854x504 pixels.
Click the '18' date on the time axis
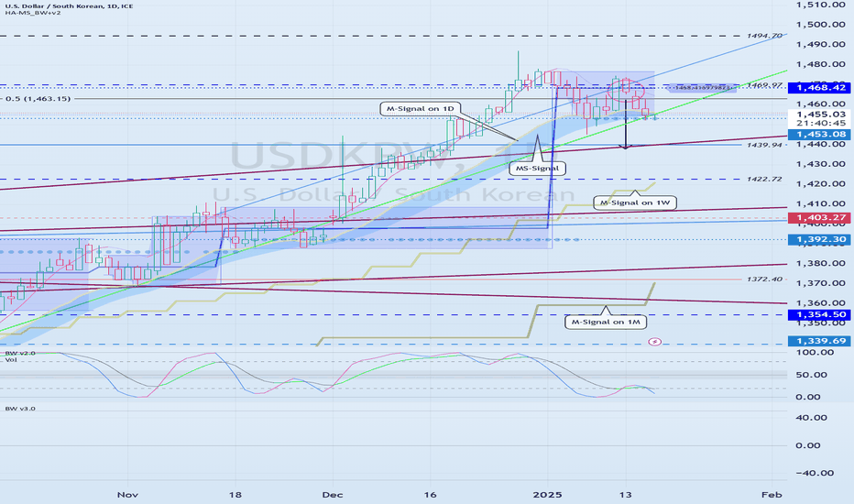click(x=235, y=495)
